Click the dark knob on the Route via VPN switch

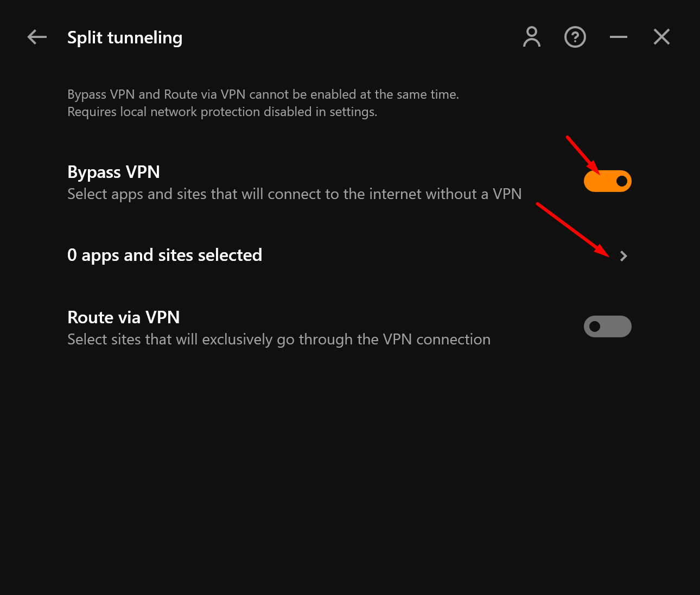click(595, 327)
